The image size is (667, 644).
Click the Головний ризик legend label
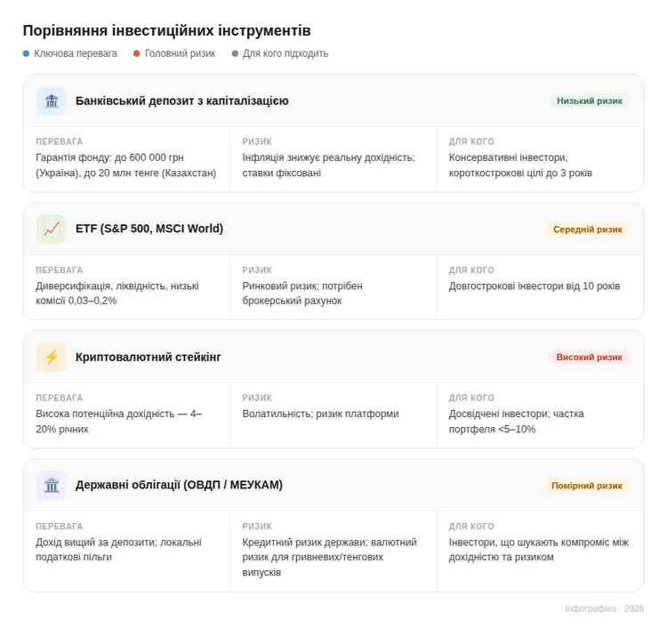coord(180,53)
